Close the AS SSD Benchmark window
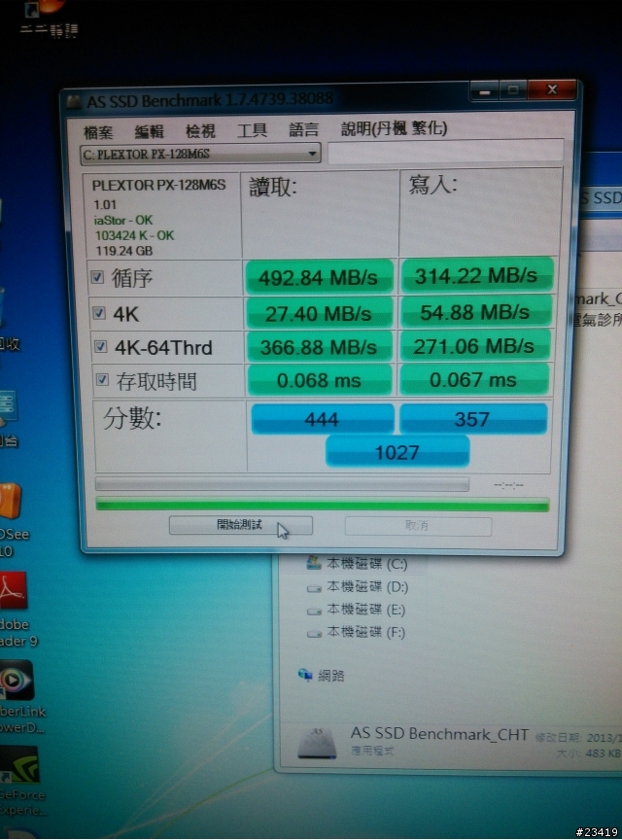This screenshot has height=840, width=622. pos(553,89)
